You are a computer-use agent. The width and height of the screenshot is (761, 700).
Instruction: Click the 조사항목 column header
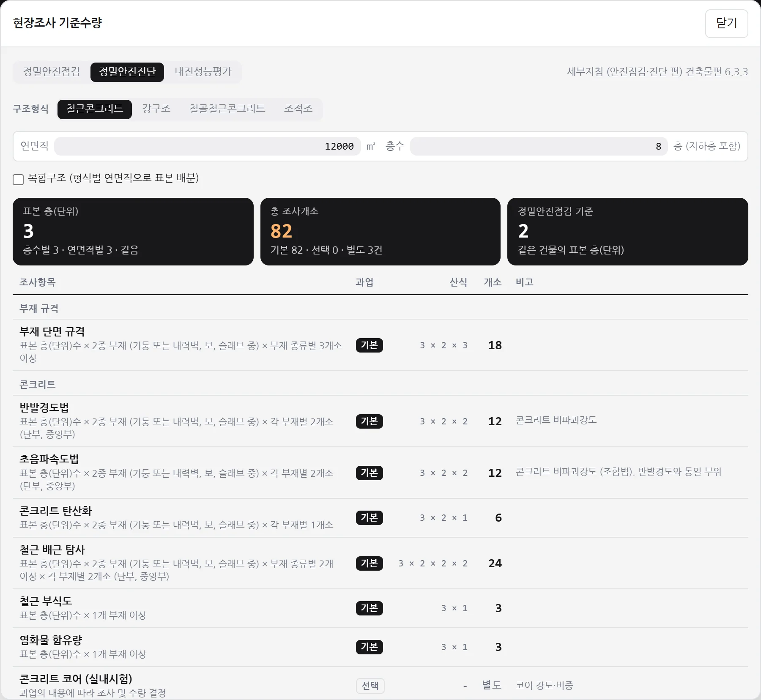[x=38, y=282]
